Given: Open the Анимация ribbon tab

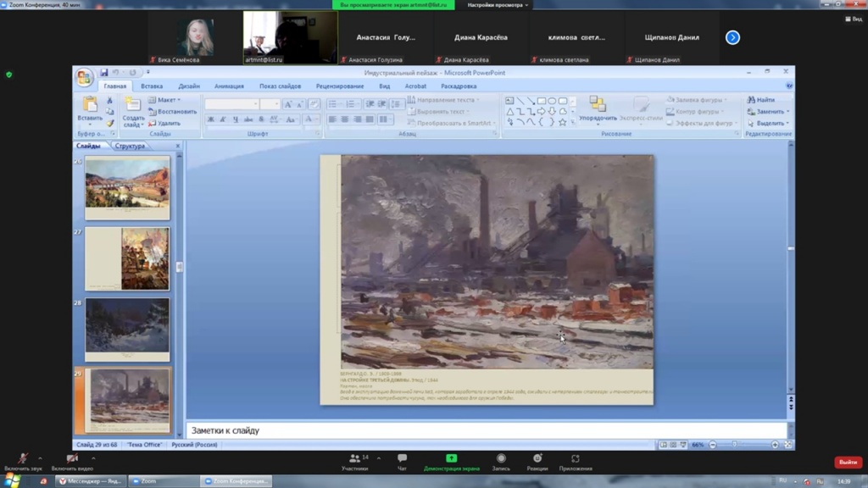Looking at the screenshot, I should click(x=229, y=86).
